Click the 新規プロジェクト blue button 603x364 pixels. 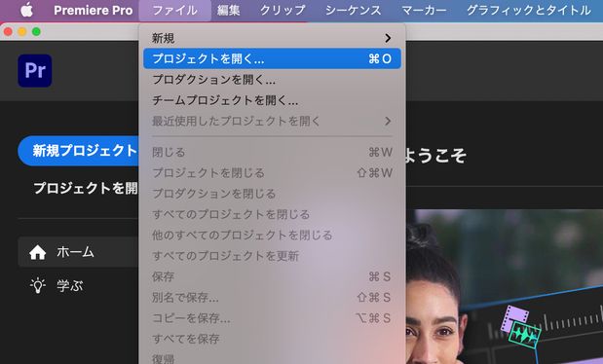[x=79, y=151]
